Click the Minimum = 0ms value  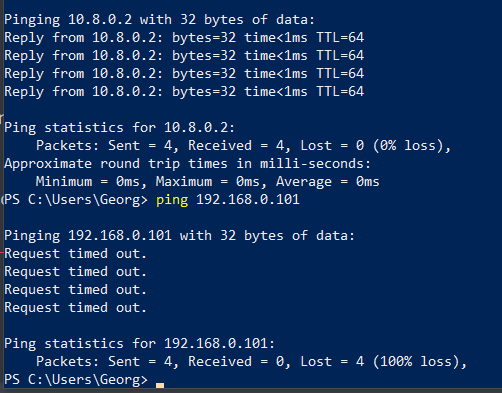tap(88, 182)
